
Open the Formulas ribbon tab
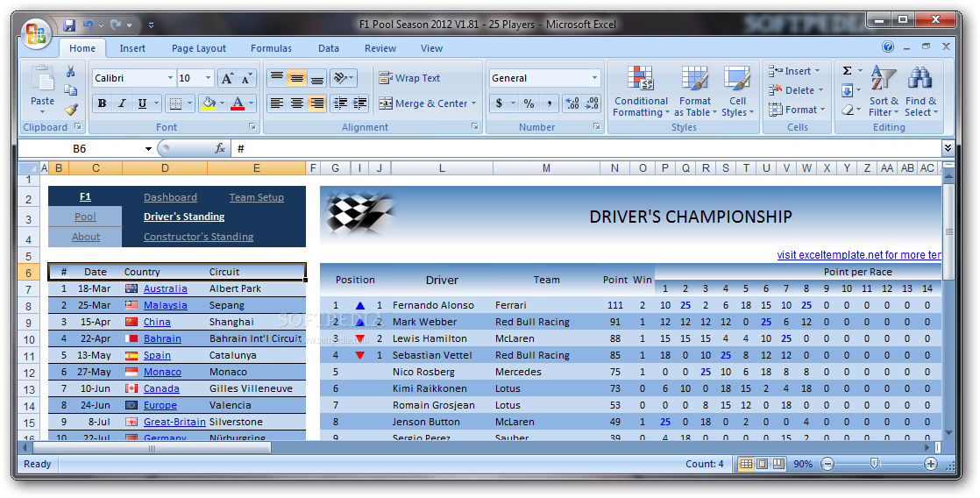tap(271, 48)
